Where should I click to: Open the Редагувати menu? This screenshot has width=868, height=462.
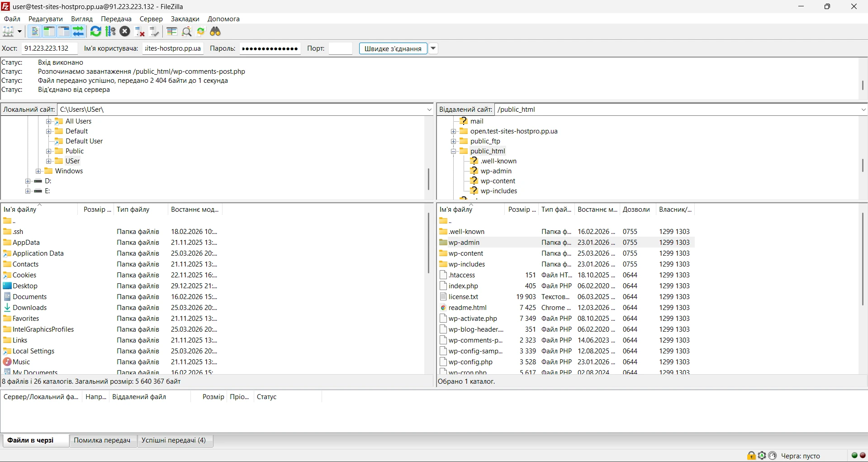(x=45, y=19)
